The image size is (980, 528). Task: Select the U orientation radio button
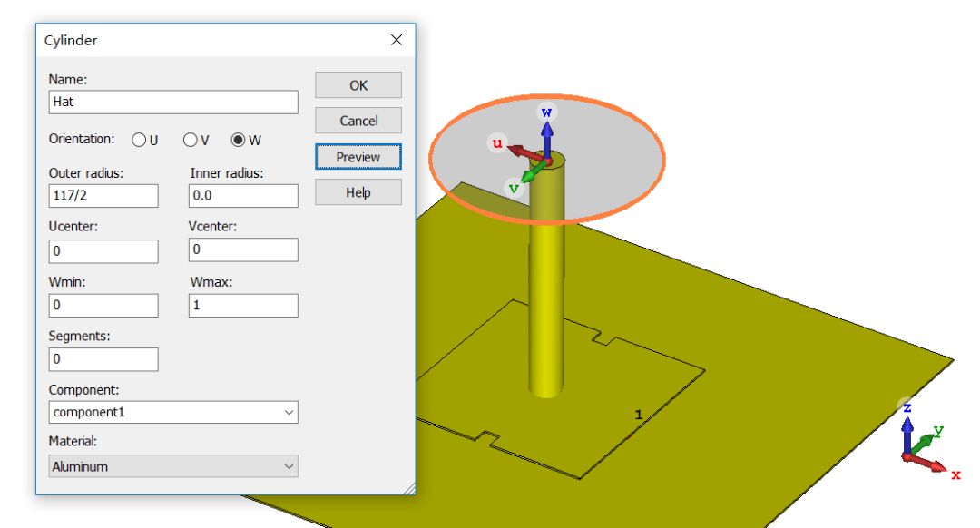click(x=139, y=140)
